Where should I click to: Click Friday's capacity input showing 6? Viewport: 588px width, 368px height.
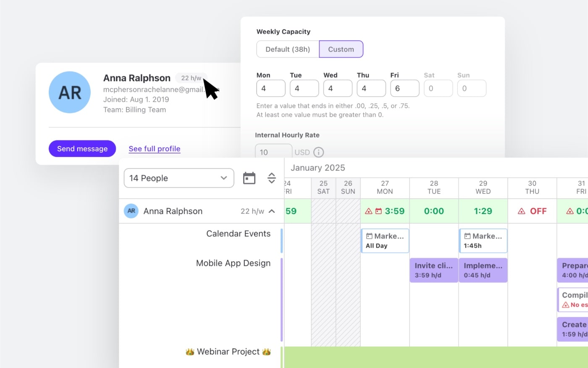pyautogui.click(x=404, y=88)
